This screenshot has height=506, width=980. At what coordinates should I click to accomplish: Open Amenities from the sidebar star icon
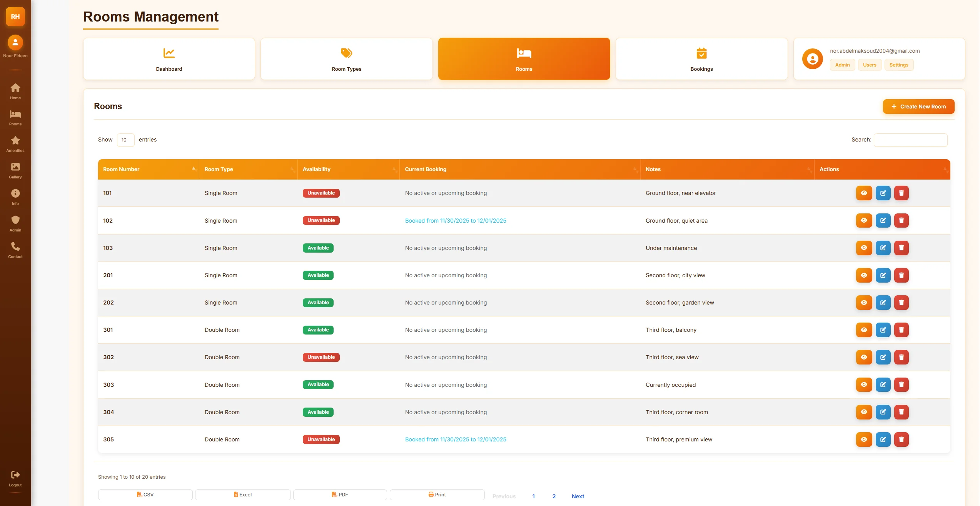point(15,140)
